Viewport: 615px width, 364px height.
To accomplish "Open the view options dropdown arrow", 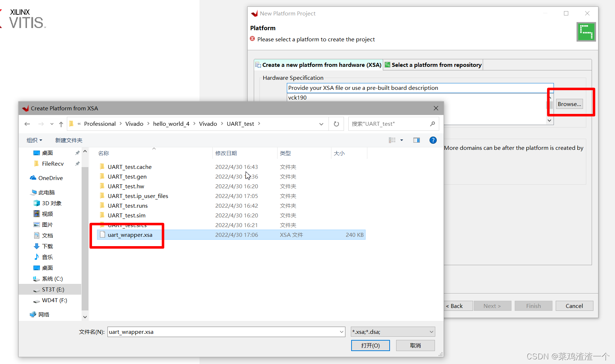I will pos(402,140).
